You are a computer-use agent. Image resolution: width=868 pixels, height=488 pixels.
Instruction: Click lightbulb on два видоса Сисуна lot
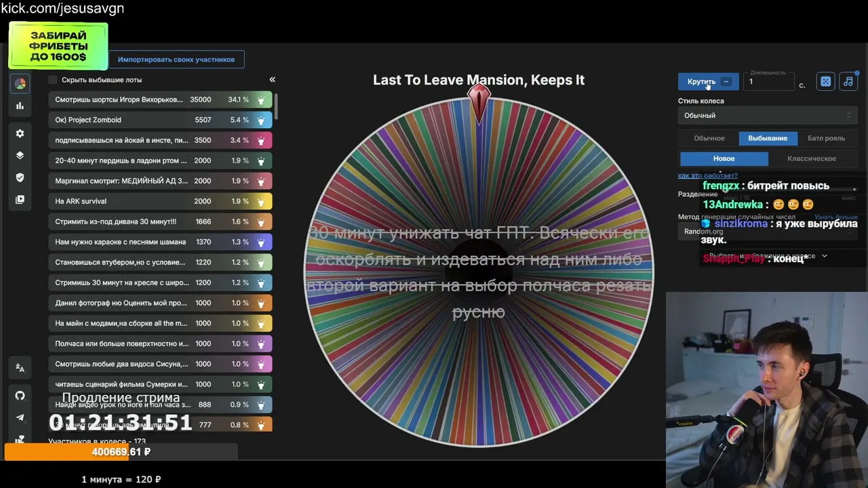click(262, 364)
